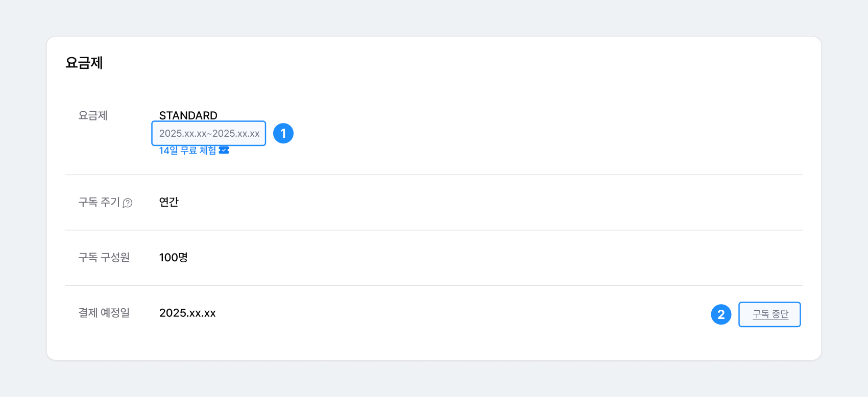Click the STANDARD plan name
Viewport: 868px width, 397px height.
pos(188,115)
